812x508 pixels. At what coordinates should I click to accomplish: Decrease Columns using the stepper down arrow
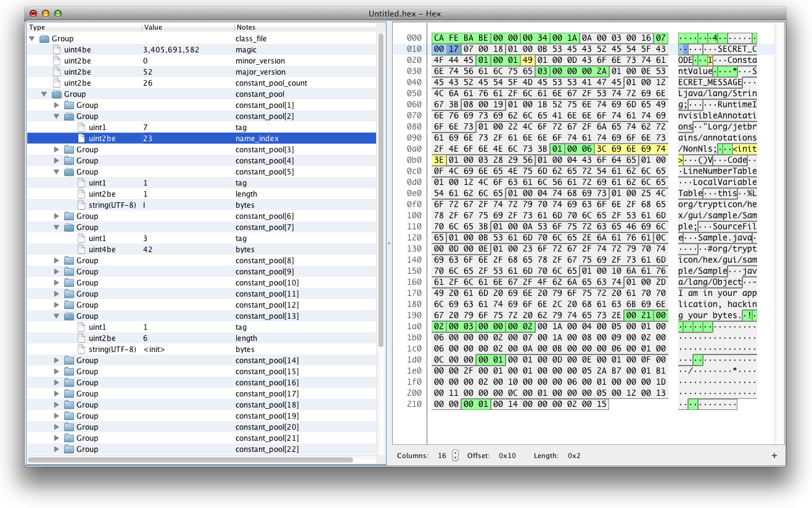455,458
